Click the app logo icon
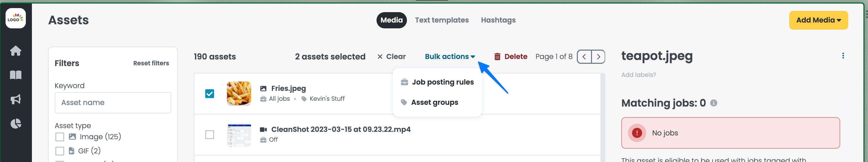Viewport: 868px width, 162px height. pyautogui.click(x=15, y=18)
